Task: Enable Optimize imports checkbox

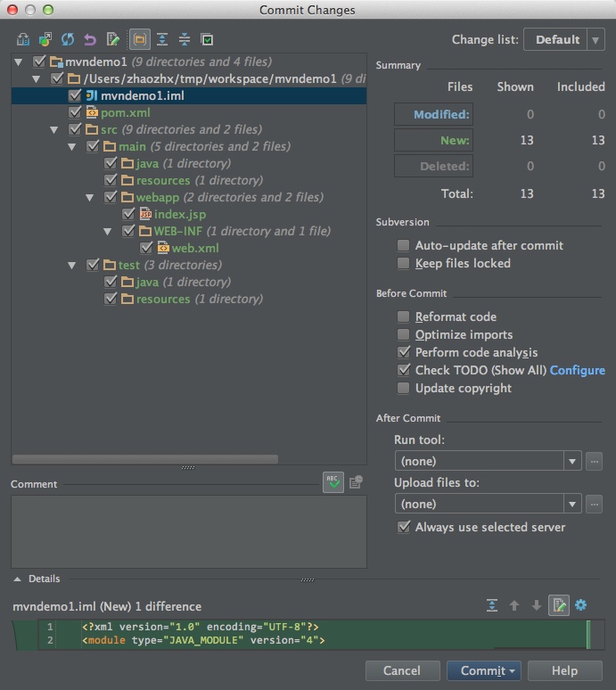Action: pyautogui.click(x=403, y=334)
